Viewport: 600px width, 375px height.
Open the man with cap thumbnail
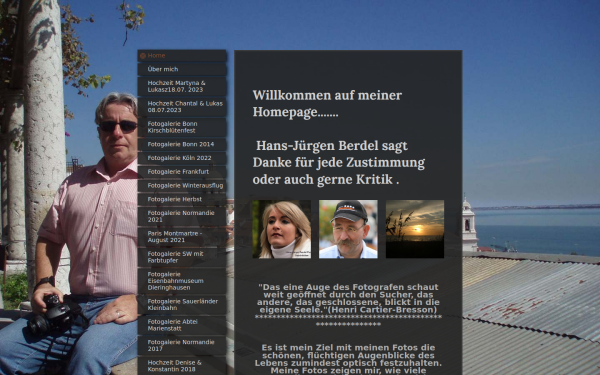[348, 229]
